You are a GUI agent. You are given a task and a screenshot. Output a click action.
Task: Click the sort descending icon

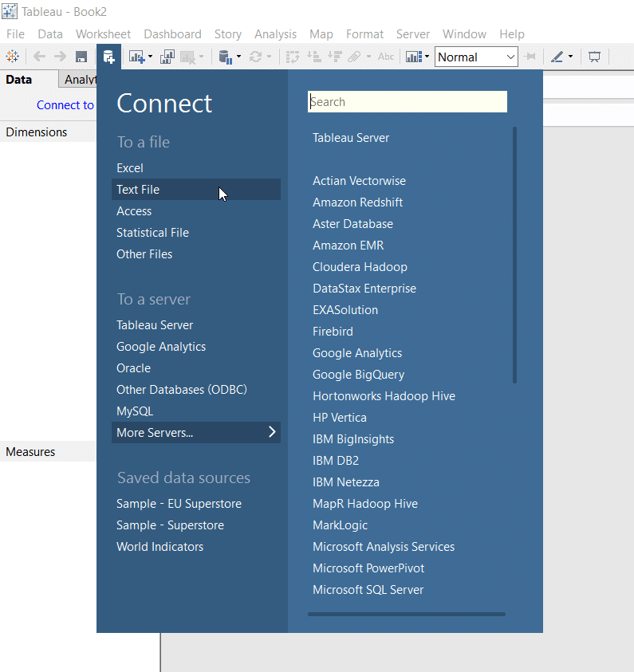[335, 56]
